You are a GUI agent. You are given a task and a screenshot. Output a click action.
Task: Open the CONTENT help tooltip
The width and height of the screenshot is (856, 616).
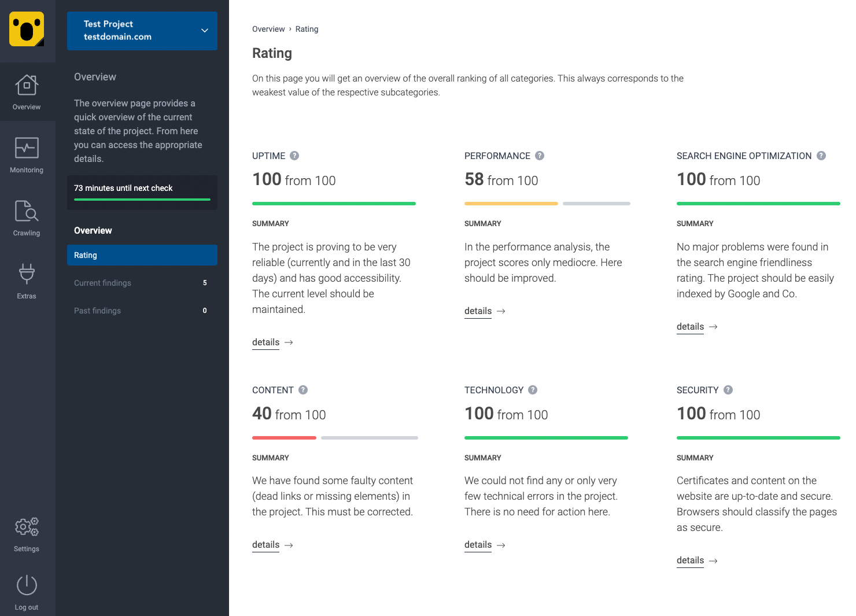[x=303, y=390]
